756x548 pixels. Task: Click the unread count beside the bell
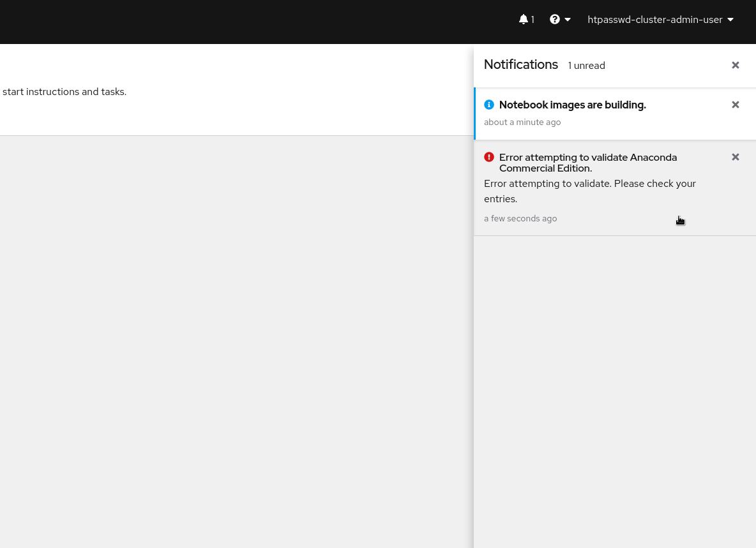533,20
